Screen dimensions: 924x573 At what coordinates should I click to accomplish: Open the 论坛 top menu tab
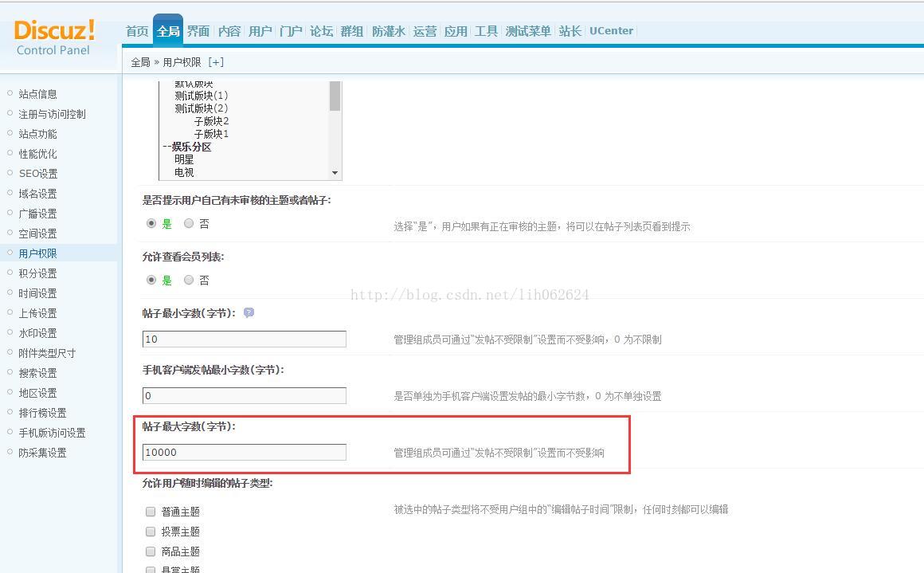[x=321, y=31]
